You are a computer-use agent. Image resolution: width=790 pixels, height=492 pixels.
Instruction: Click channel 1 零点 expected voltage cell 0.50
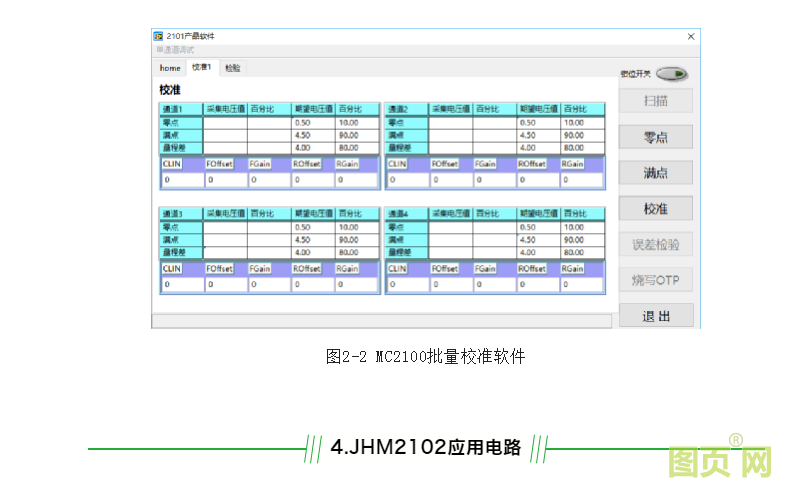point(312,123)
